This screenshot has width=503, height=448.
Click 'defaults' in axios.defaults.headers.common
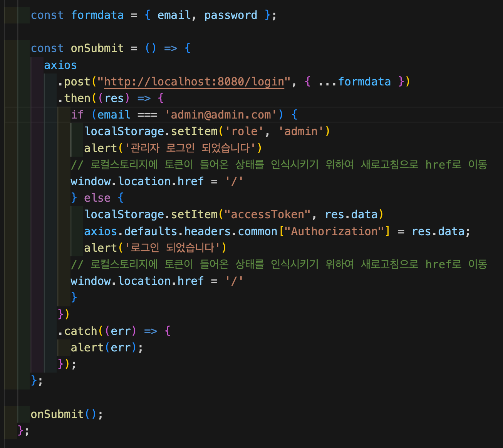click(151, 231)
